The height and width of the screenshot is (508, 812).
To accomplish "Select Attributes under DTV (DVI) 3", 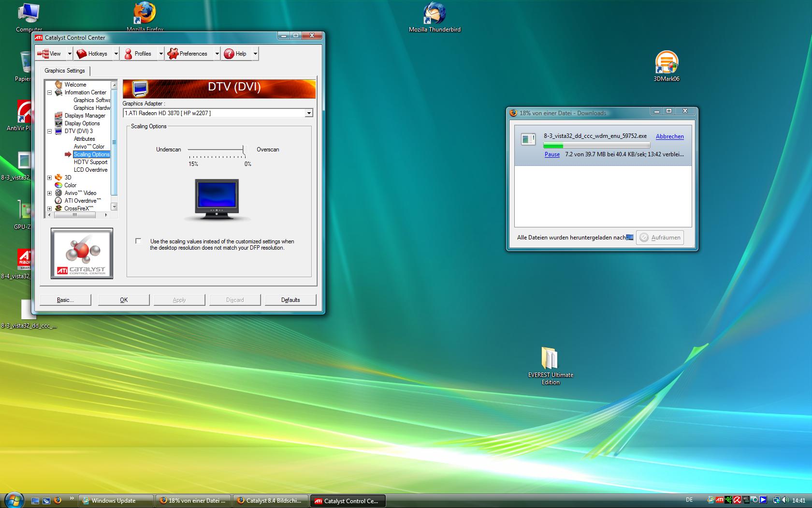I will (x=85, y=139).
